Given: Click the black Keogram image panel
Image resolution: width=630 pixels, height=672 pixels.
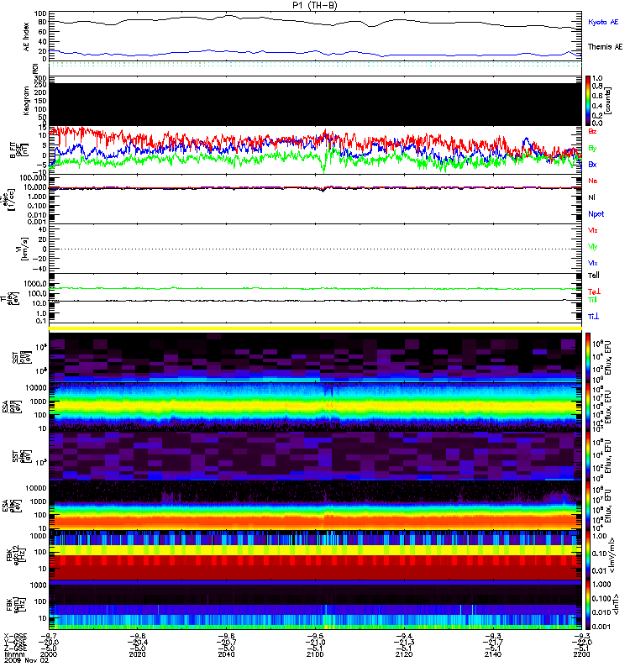Looking at the screenshot, I should [315, 104].
